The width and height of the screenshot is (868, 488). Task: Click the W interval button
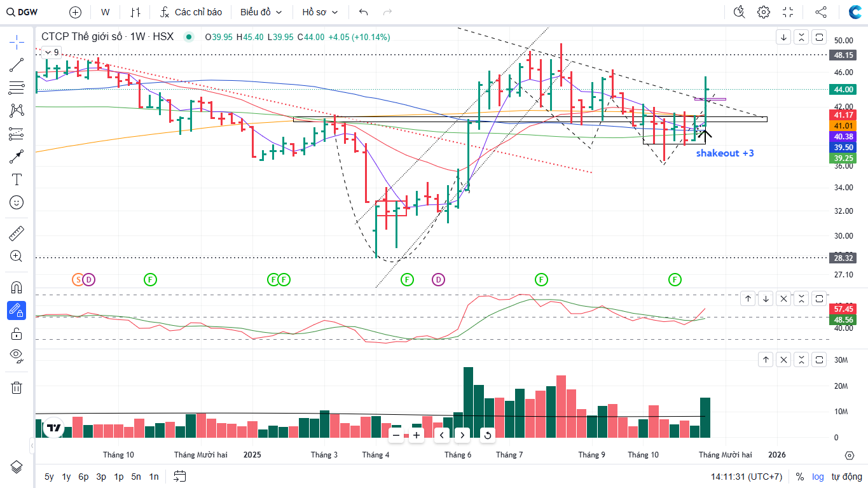[106, 12]
